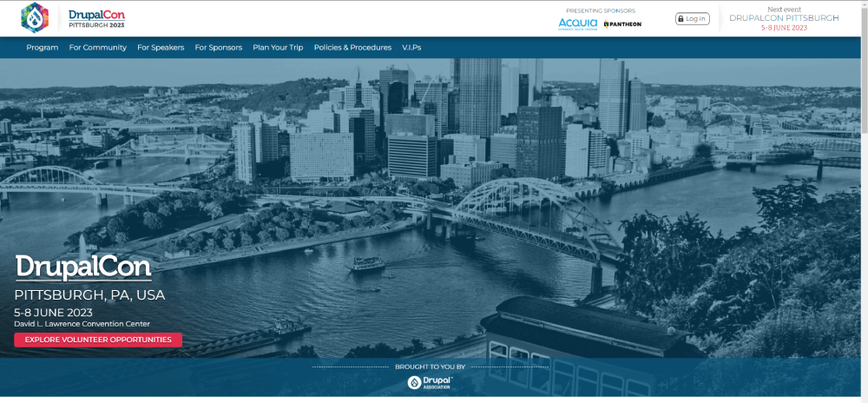Open the Plan Your Trip menu
868x403 pixels.
click(278, 48)
